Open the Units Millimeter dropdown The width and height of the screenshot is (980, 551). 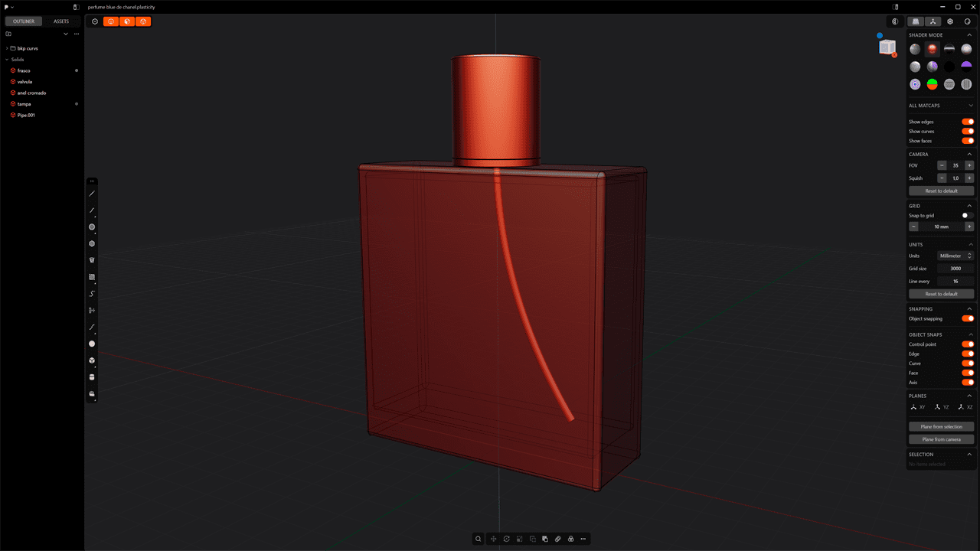[955, 256]
